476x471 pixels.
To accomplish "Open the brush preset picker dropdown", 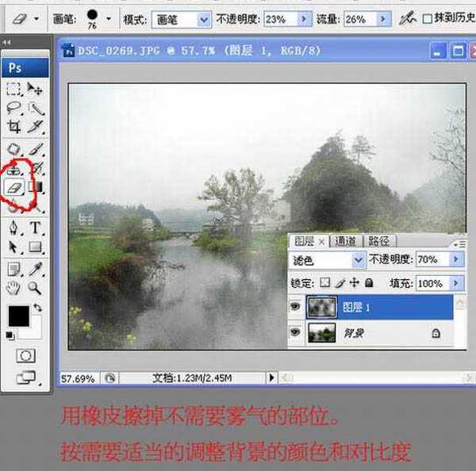I will pos(109,19).
